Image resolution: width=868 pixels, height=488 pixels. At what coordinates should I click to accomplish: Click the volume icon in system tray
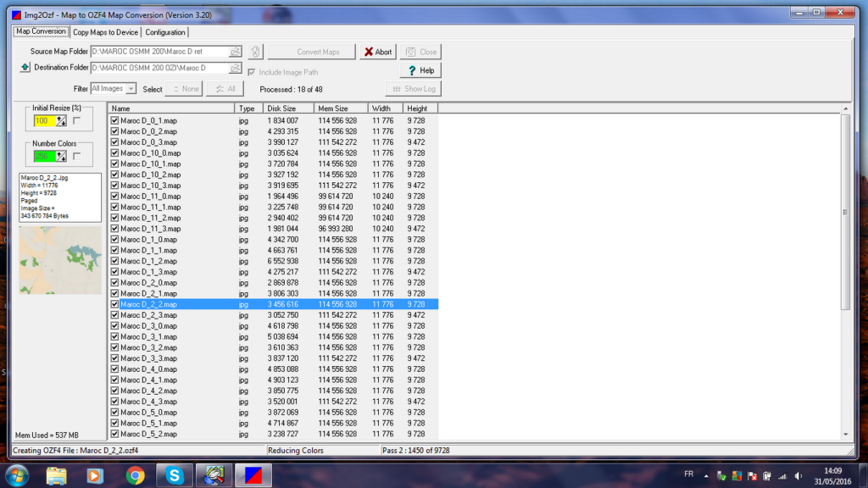[798, 476]
